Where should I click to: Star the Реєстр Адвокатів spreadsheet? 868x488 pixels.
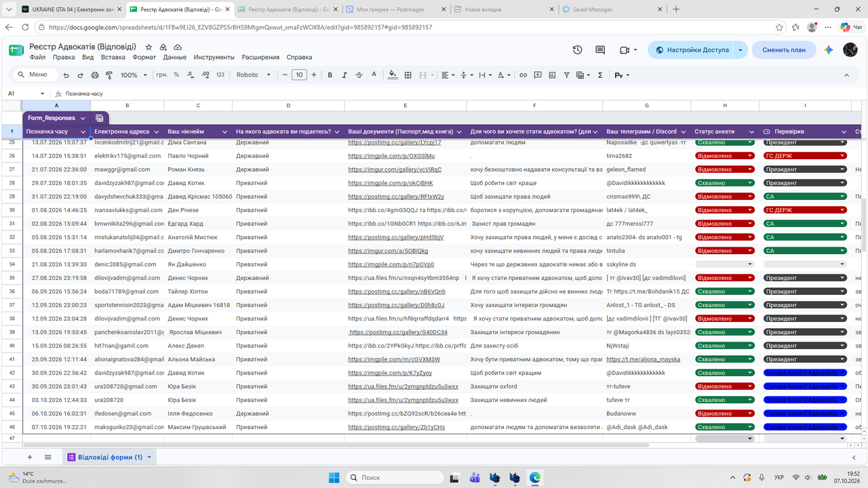148,47
